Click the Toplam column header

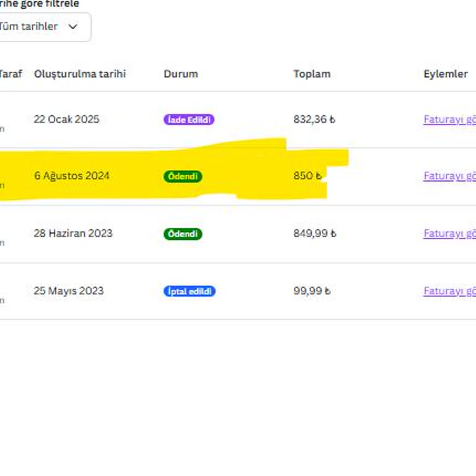click(x=312, y=74)
